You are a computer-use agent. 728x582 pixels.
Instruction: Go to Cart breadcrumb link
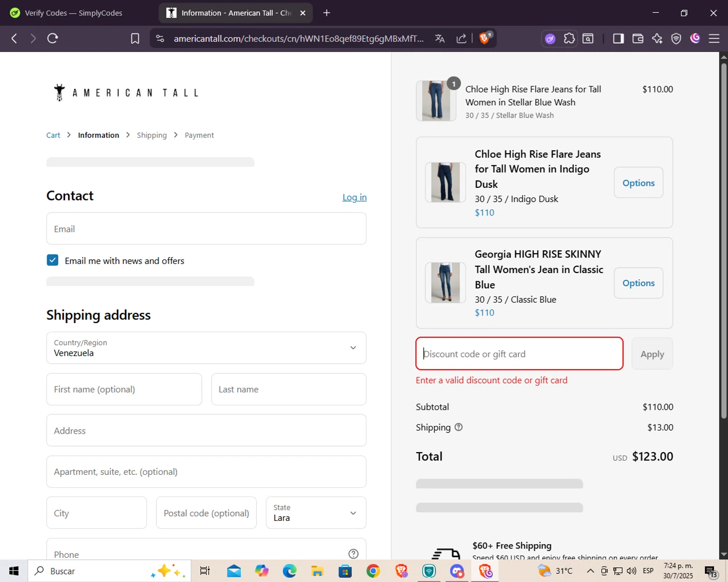pos(53,135)
